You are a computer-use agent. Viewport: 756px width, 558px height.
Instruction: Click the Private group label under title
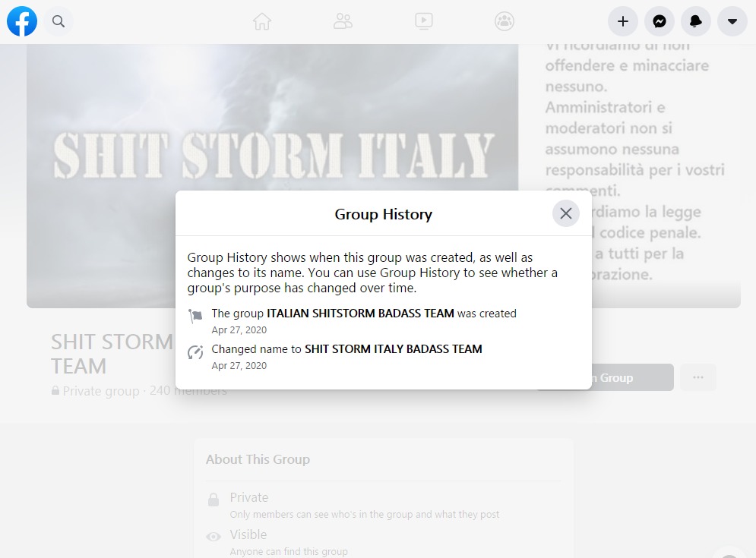coord(101,391)
